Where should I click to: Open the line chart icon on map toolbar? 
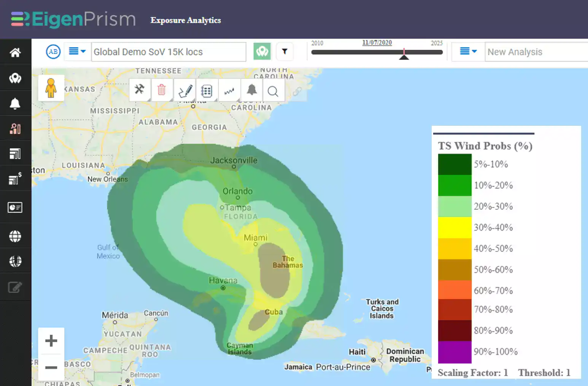(x=229, y=91)
